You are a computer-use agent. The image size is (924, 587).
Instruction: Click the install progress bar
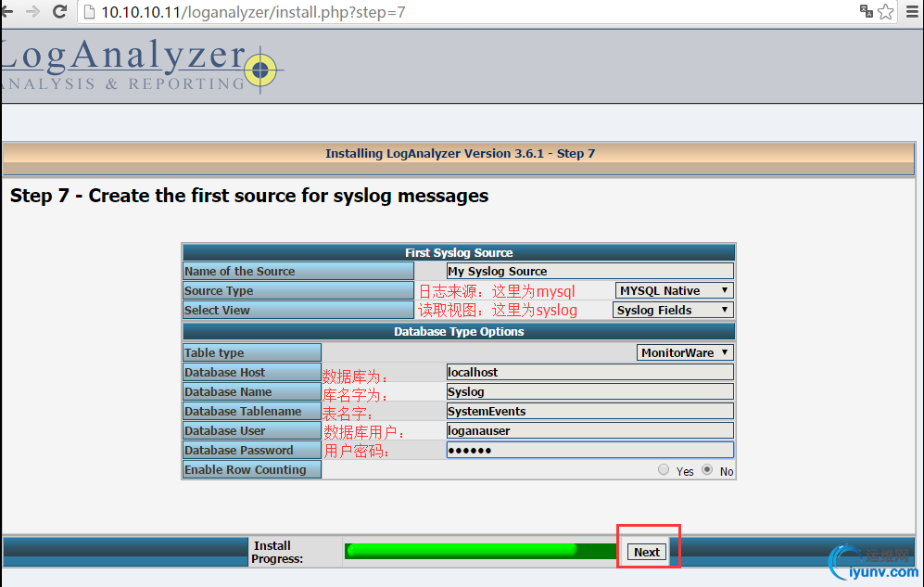(x=481, y=551)
